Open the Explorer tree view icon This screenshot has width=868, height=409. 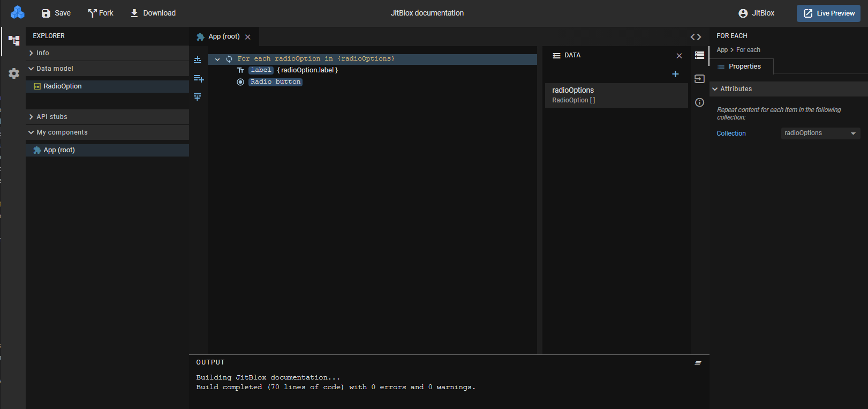(x=14, y=41)
